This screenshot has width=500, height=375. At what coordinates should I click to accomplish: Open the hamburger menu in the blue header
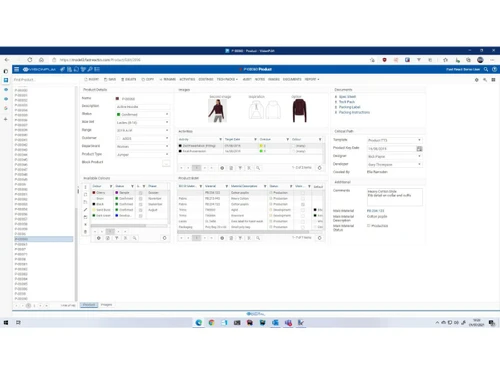(16, 69)
